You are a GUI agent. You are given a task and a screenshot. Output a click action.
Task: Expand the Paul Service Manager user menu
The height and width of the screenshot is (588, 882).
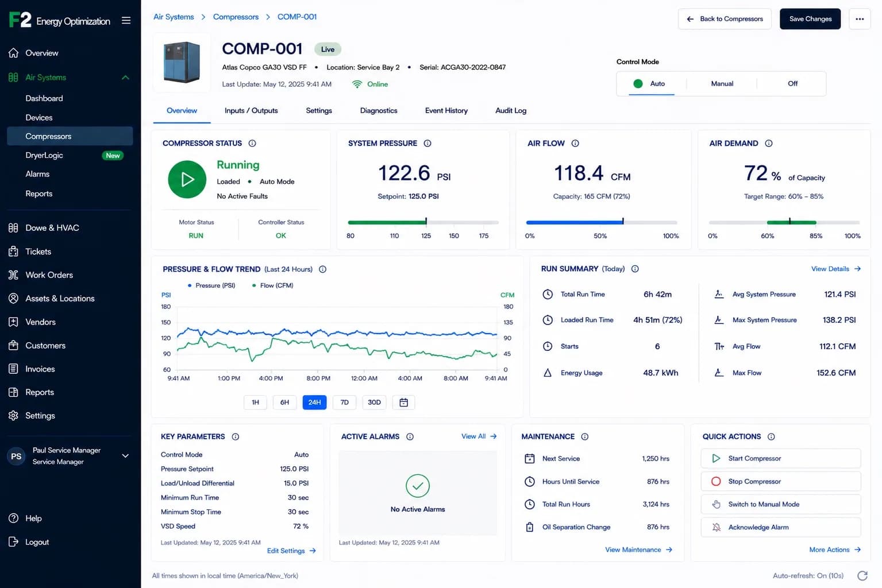click(125, 456)
